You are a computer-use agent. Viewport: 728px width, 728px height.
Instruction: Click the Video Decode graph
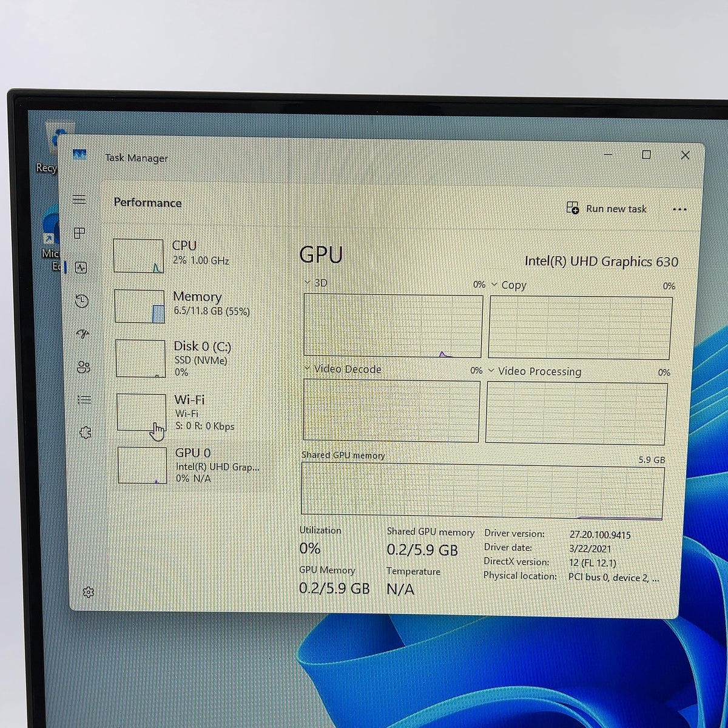[391, 411]
